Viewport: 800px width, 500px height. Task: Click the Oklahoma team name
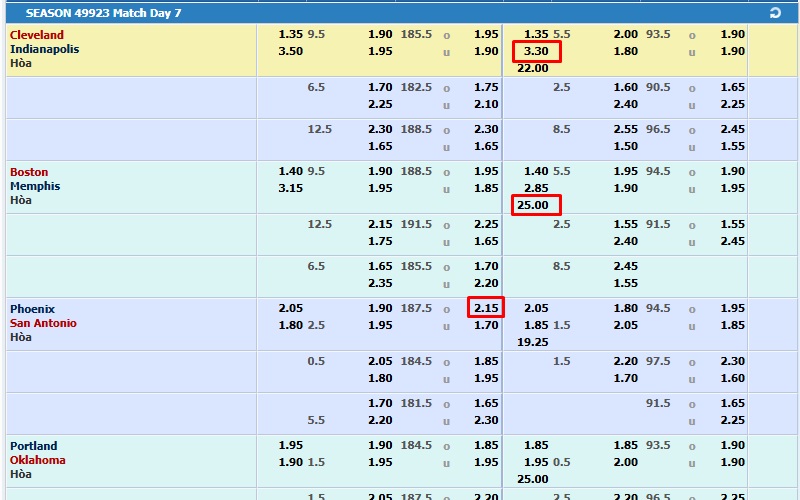click(38, 460)
